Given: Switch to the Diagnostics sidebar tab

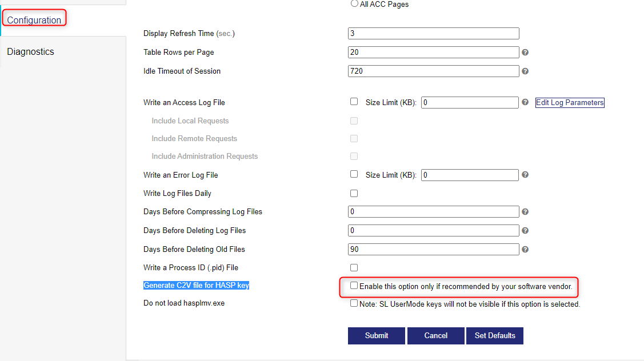Looking at the screenshot, I should [x=31, y=51].
